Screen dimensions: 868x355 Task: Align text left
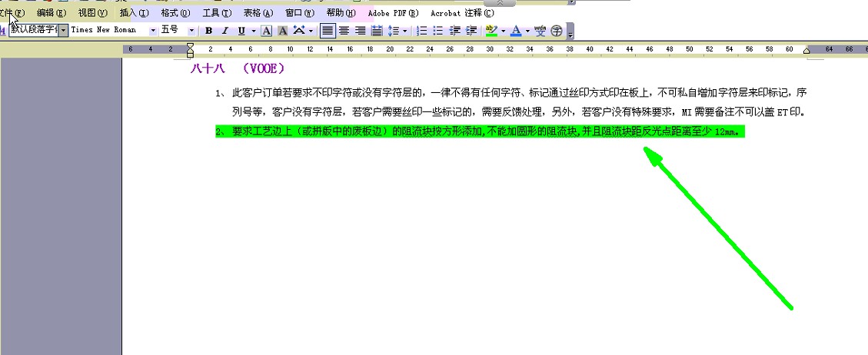(328, 31)
